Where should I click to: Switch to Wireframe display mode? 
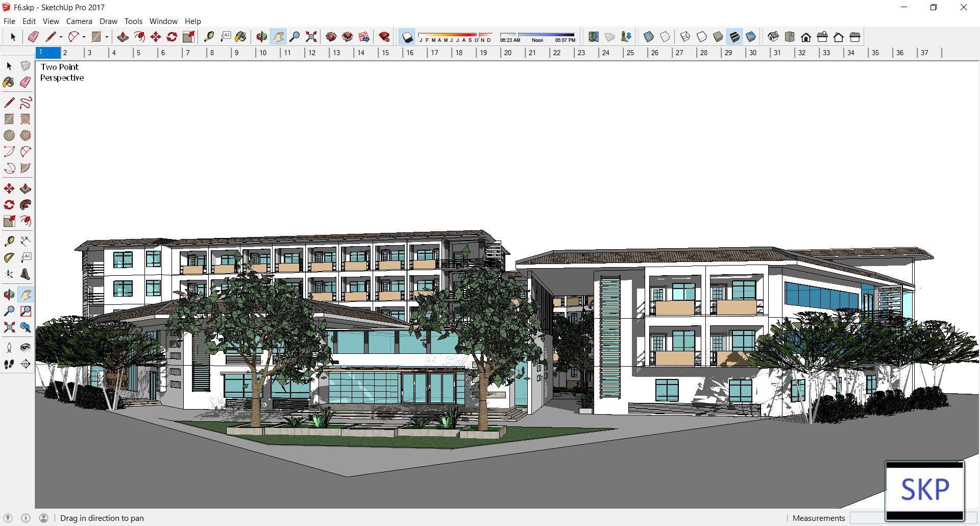684,36
